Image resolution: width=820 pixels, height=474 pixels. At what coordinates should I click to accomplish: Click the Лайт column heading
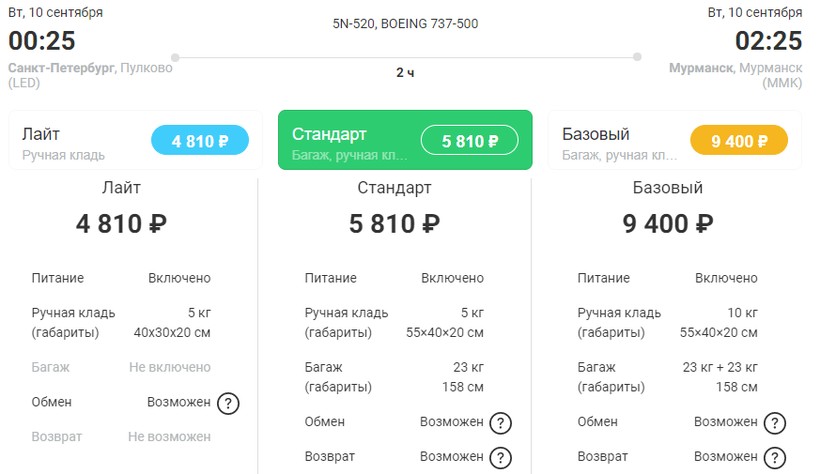(x=121, y=187)
